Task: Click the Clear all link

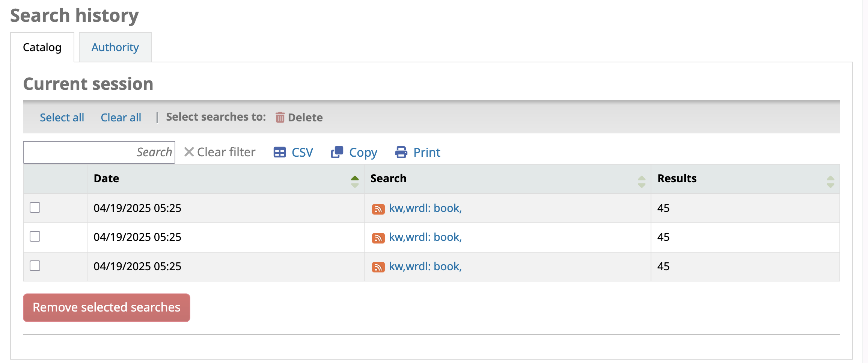Action: tap(121, 118)
